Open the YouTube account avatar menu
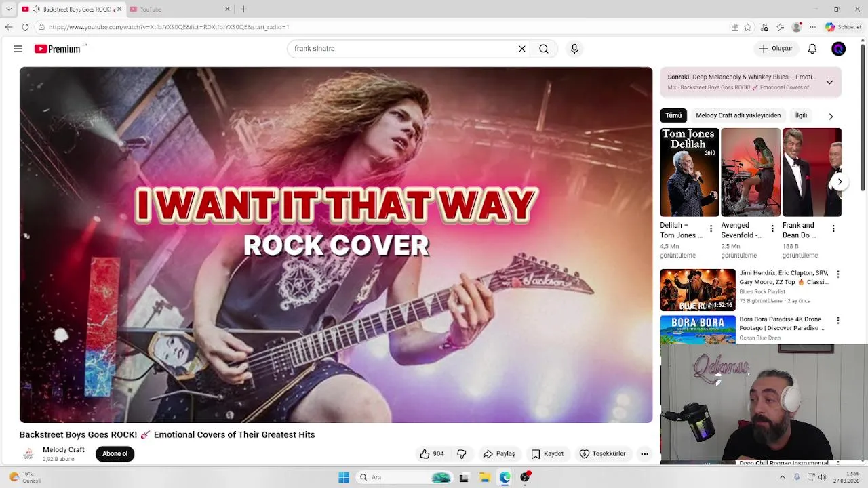Viewport: 868px width, 488px height. (839, 49)
